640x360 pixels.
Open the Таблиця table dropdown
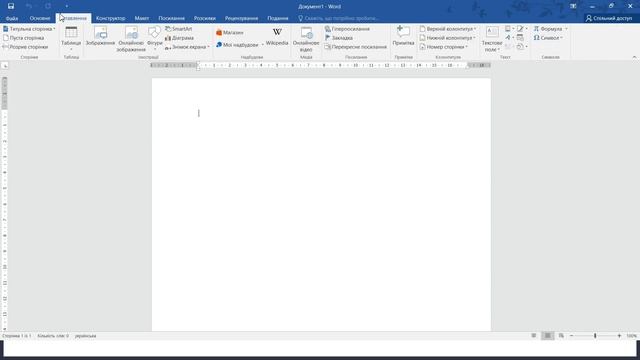[71, 39]
